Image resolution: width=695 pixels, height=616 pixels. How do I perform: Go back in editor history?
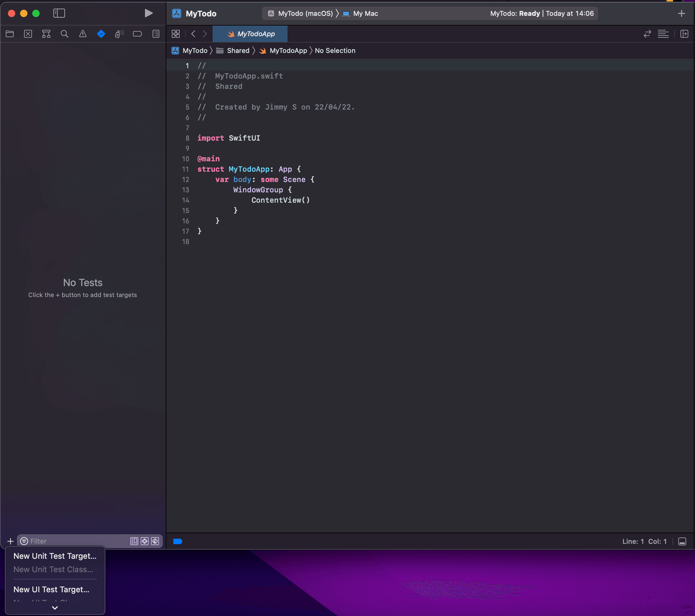tap(193, 34)
